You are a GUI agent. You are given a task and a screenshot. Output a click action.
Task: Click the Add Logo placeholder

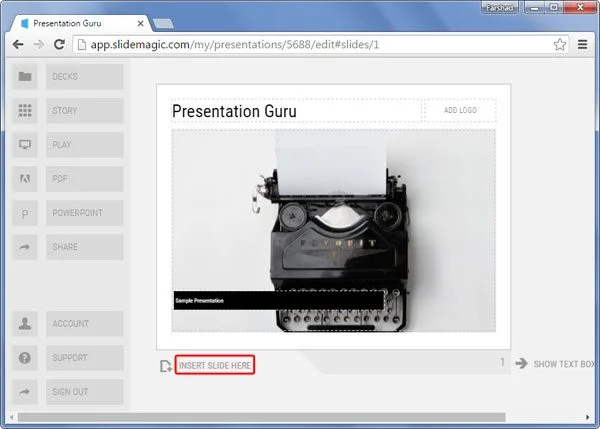pyautogui.click(x=460, y=110)
